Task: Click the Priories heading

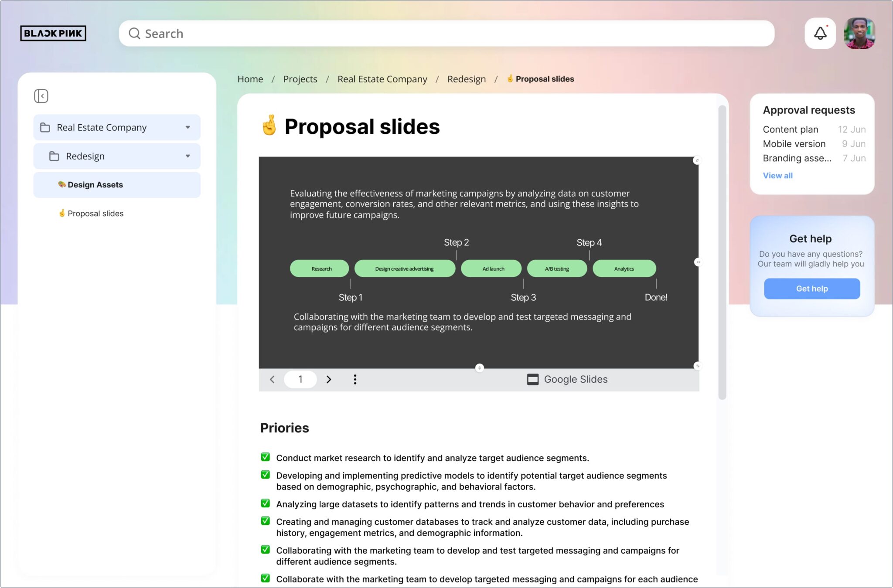Action: [284, 428]
